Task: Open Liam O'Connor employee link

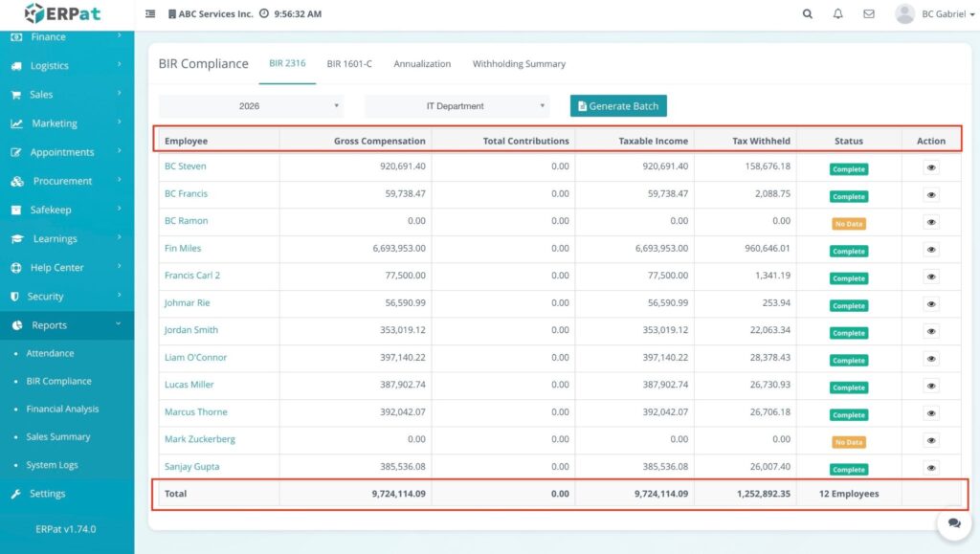Action: click(x=195, y=357)
